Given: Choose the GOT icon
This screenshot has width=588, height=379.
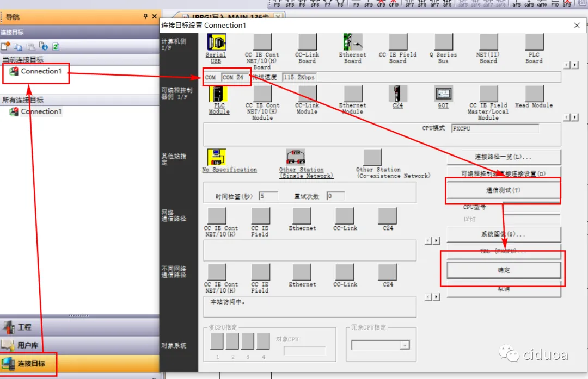Looking at the screenshot, I should (x=443, y=94).
